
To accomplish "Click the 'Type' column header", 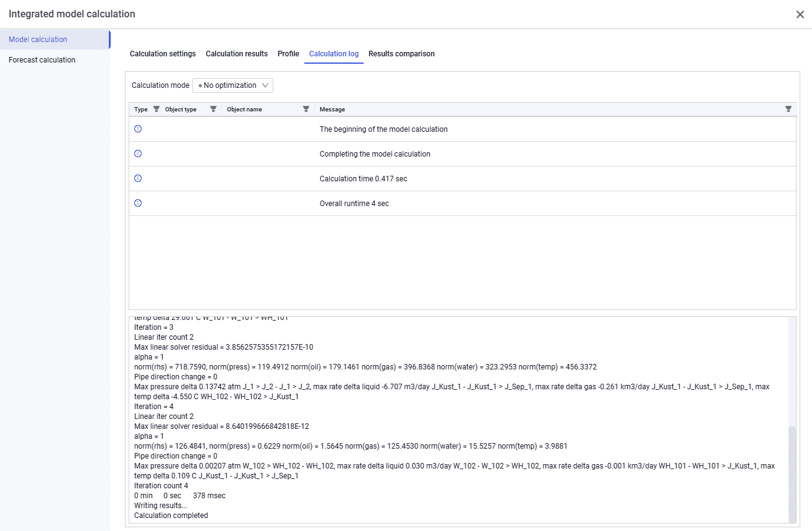I will pos(141,110).
